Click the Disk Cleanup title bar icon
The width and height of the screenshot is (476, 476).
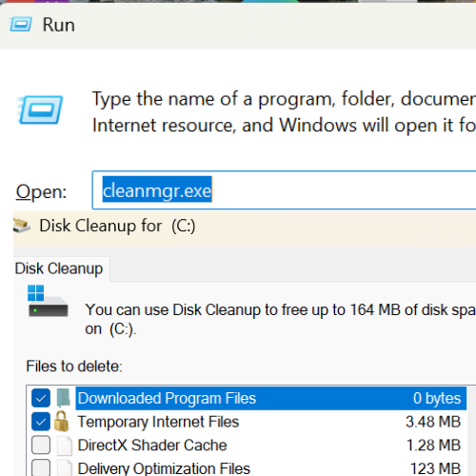click(x=22, y=226)
